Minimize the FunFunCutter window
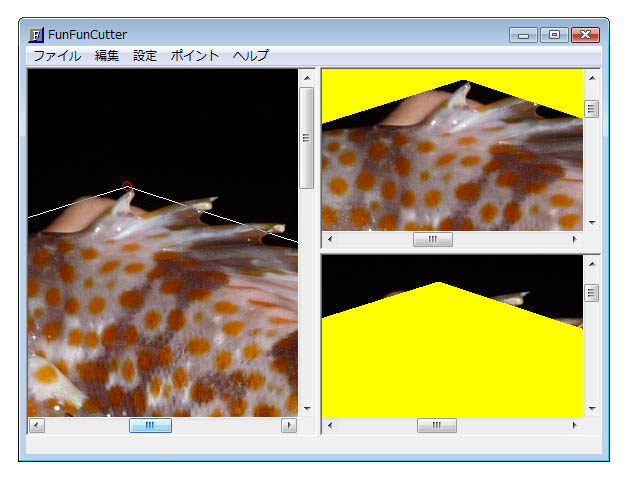This screenshot has width=630, height=482. point(523,35)
